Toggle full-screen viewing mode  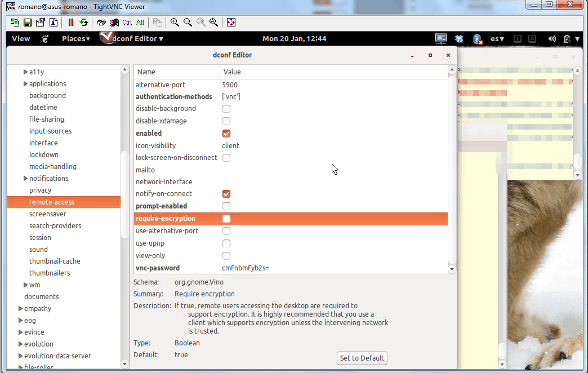pyautogui.click(x=231, y=22)
